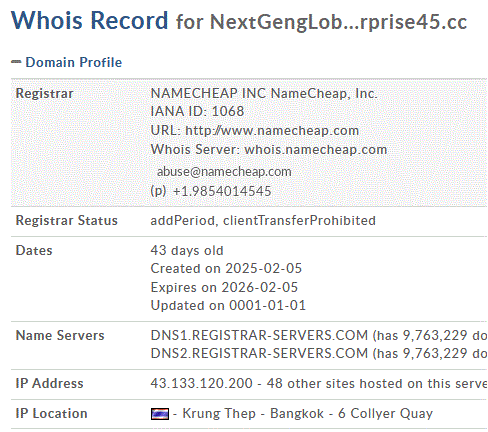The height and width of the screenshot is (432, 488).
Task: Click the IANA ID: 1068 text
Action: pos(197,111)
